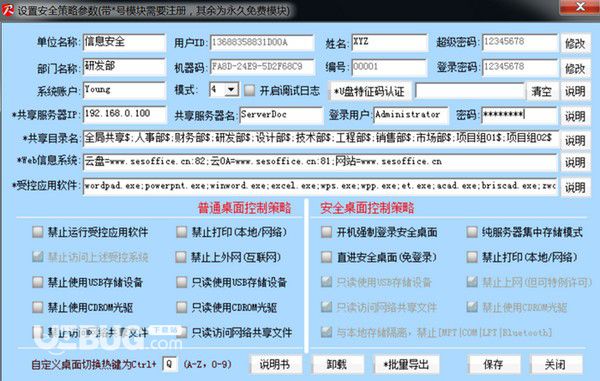Open the 模式 dropdown arrow
The image size is (600, 381).
pyautogui.click(x=231, y=90)
